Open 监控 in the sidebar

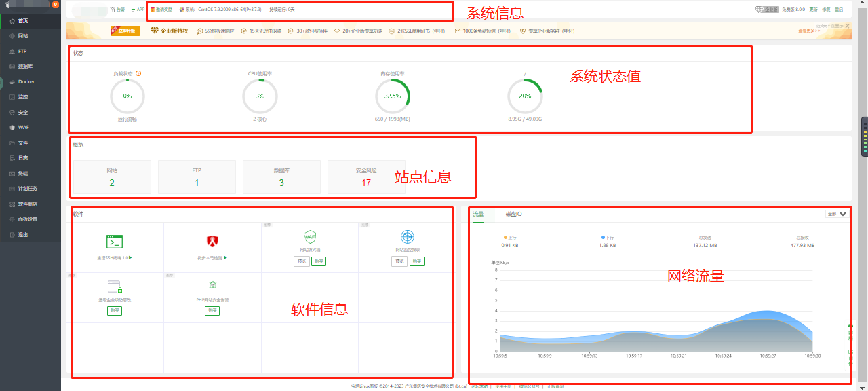31,97
